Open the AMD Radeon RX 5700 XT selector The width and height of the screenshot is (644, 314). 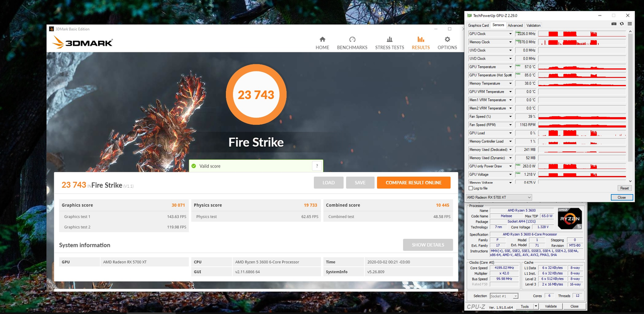pos(499,197)
